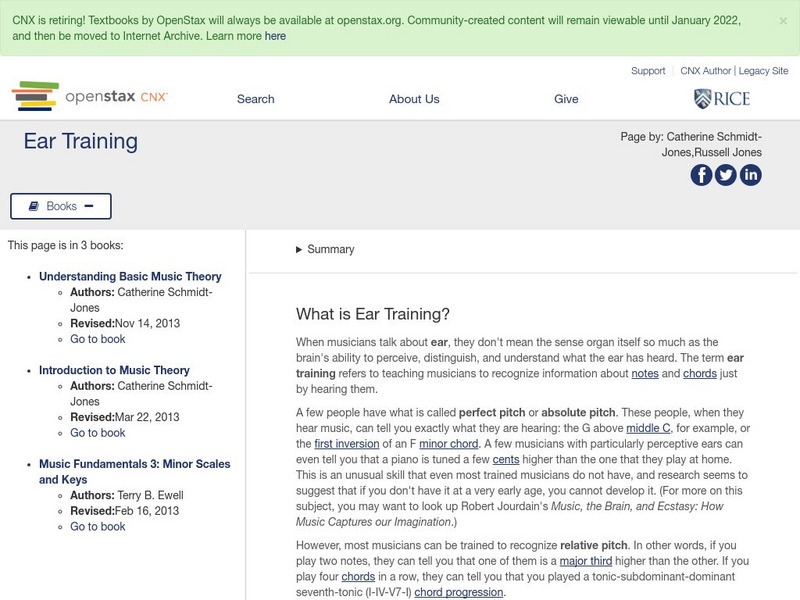Click 'What is Ear Training?' heading
The width and height of the screenshot is (800, 600).
pos(372,314)
